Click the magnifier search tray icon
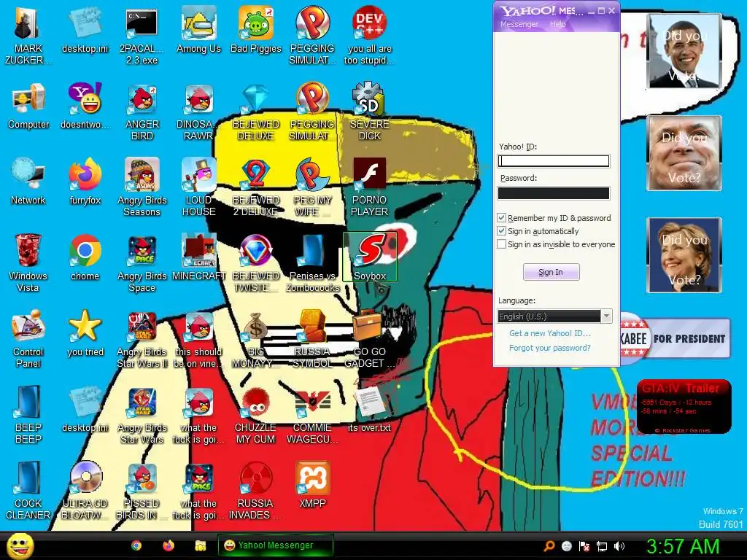This screenshot has height=560, width=747. (x=549, y=546)
